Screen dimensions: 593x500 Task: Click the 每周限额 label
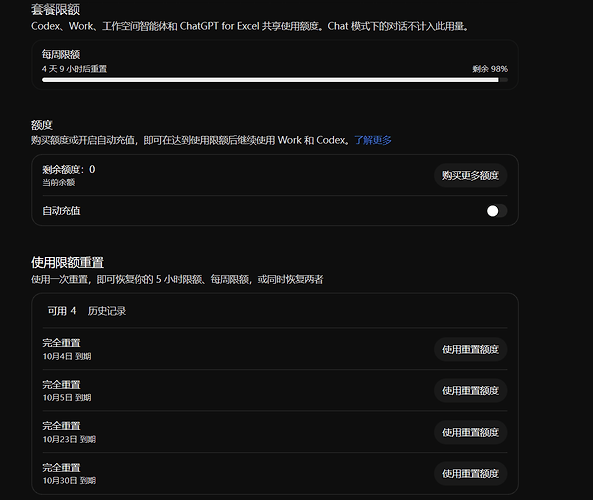pyautogui.click(x=61, y=54)
